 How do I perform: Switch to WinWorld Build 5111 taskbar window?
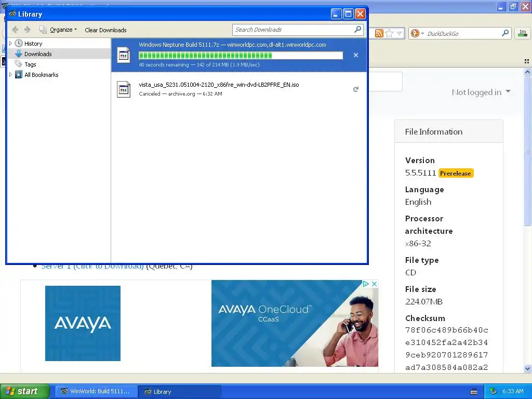[x=96, y=391]
